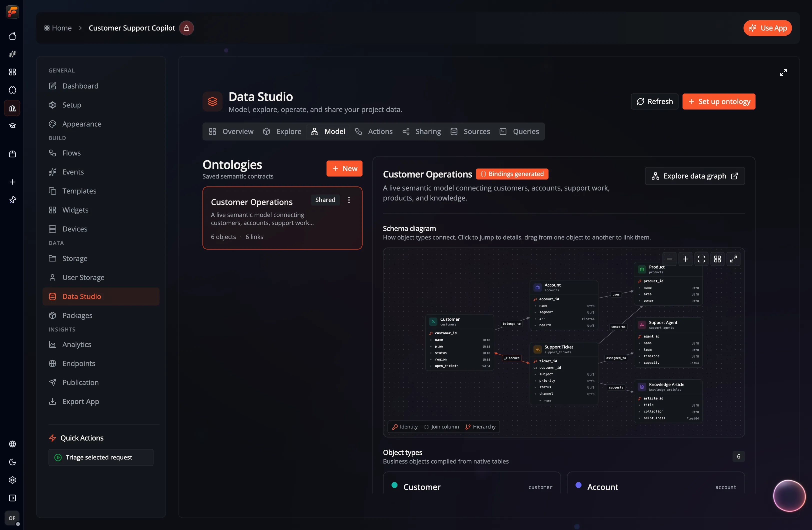Zoom out the schema diagram
Image resolution: width=812 pixels, height=530 pixels.
tap(669, 259)
